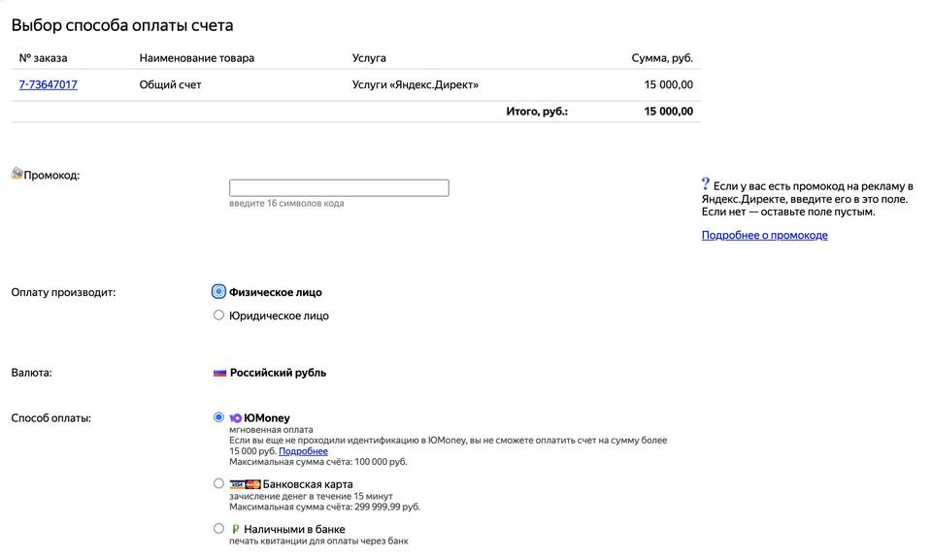932x560 pixels.
Task: Click the ruble icon beside cash payment
Action: click(x=235, y=530)
